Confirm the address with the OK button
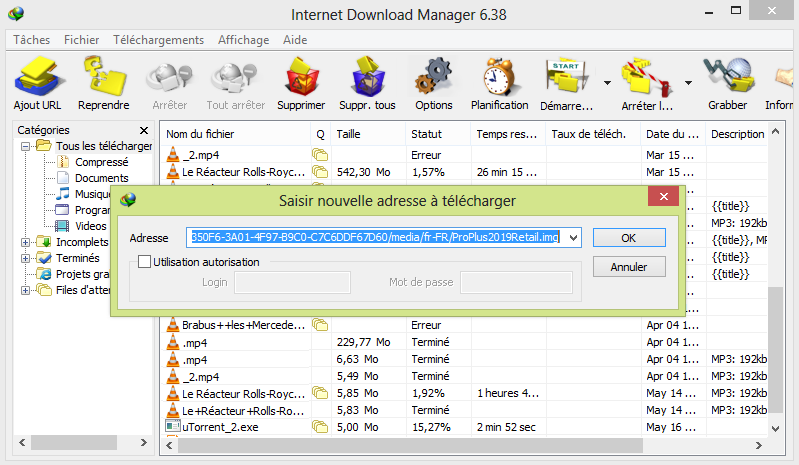 (629, 237)
